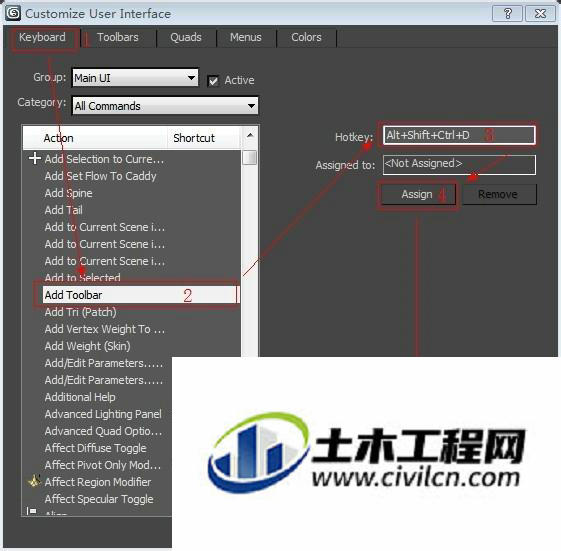Image resolution: width=561 pixels, height=551 pixels.
Task: Select Add Weight (Skin) action
Action: coord(88,346)
